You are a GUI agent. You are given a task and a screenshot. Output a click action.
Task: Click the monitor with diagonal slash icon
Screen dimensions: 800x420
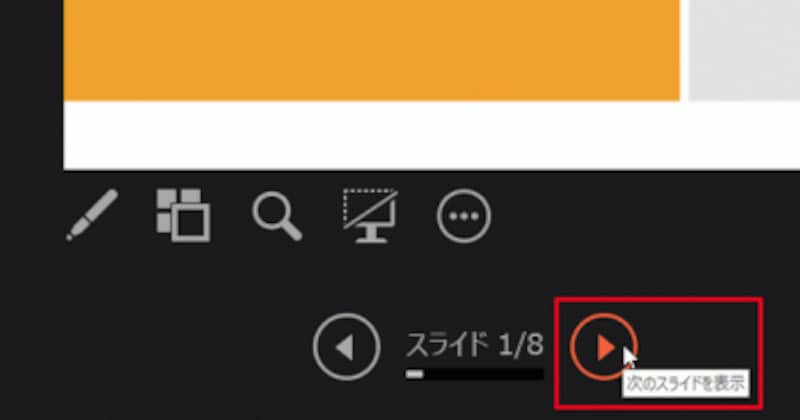pos(370,215)
